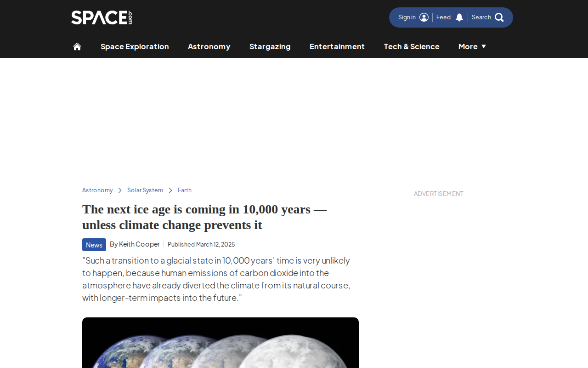Click the chevron after Solar System breadcrumb
Screen dimensions: 588x368
170,190
